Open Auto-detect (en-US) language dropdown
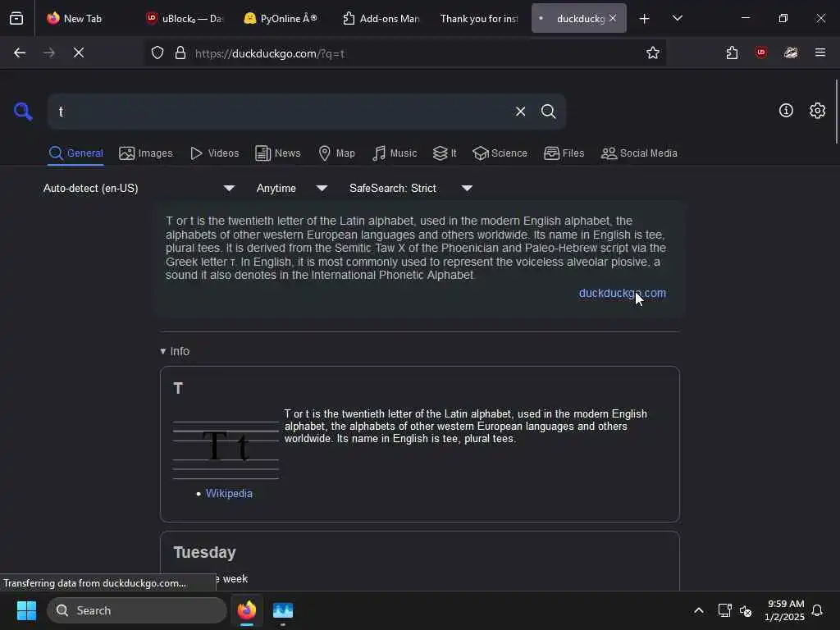This screenshot has height=630, width=840. (139, 188)
